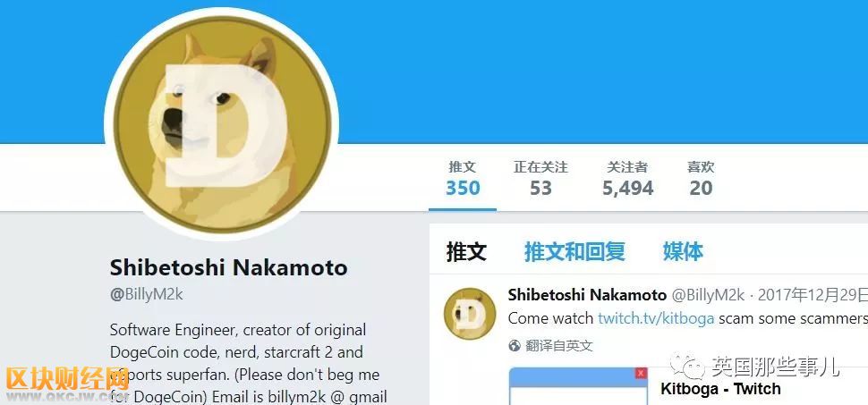Switch to the 媒体 timeline tab

pyautogui.click(x=683, y=252)
